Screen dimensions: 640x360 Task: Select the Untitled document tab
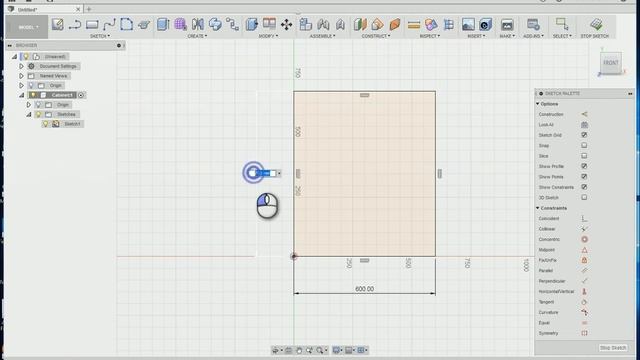click(x=43, y=9)
